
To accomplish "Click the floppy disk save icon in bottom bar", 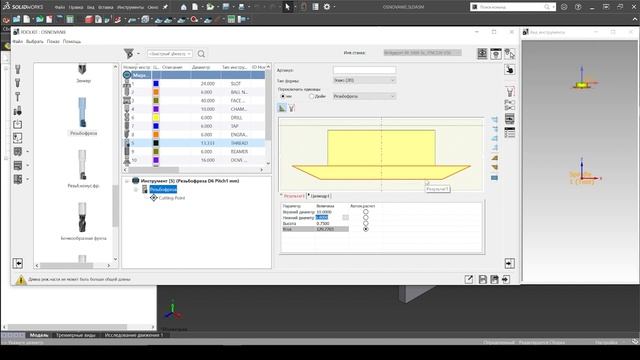I will click(482, 279).
